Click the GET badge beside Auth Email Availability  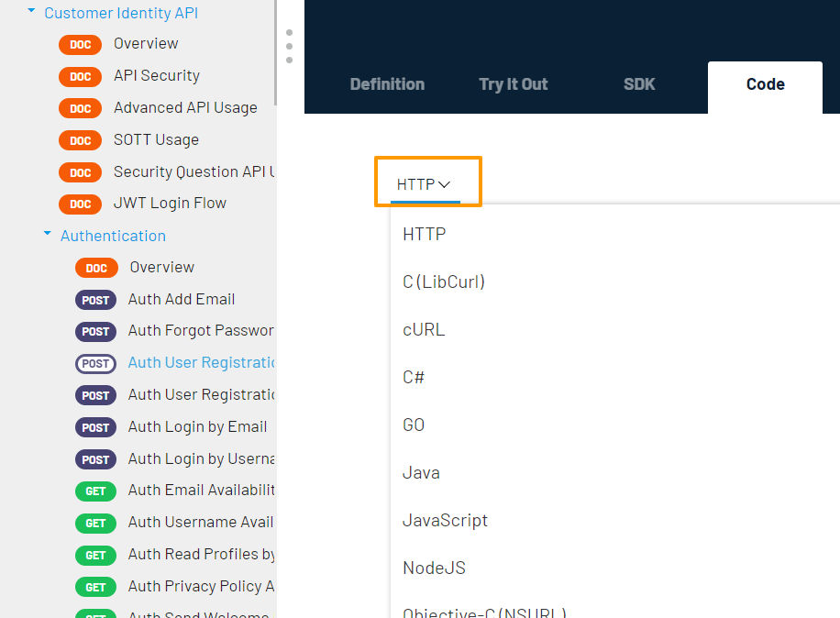pos(96,491)
